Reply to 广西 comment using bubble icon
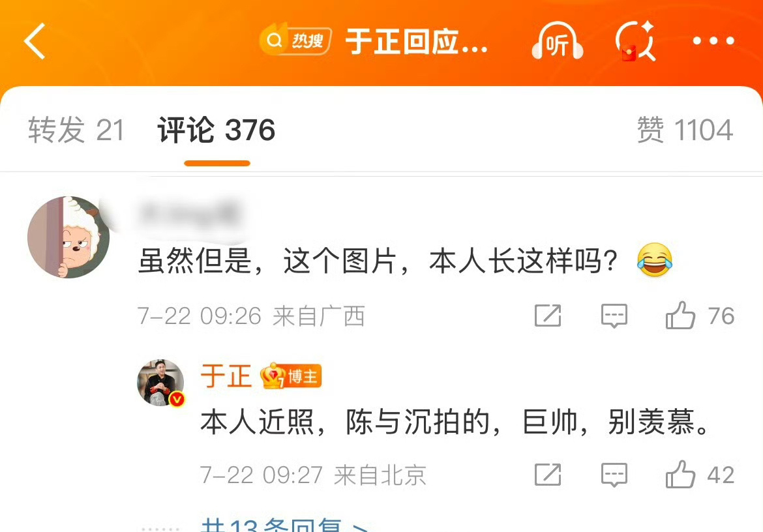 614,316
